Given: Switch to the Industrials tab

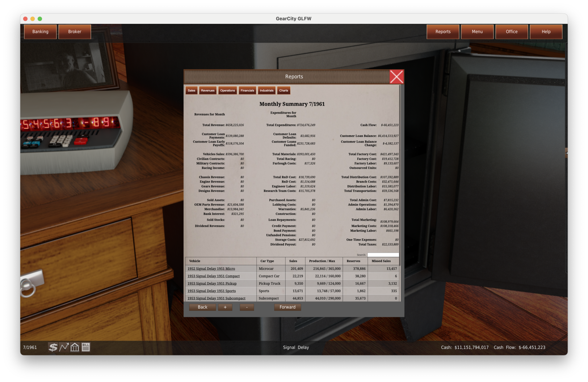Looking at the screenshot, I should tap(266, 90).
